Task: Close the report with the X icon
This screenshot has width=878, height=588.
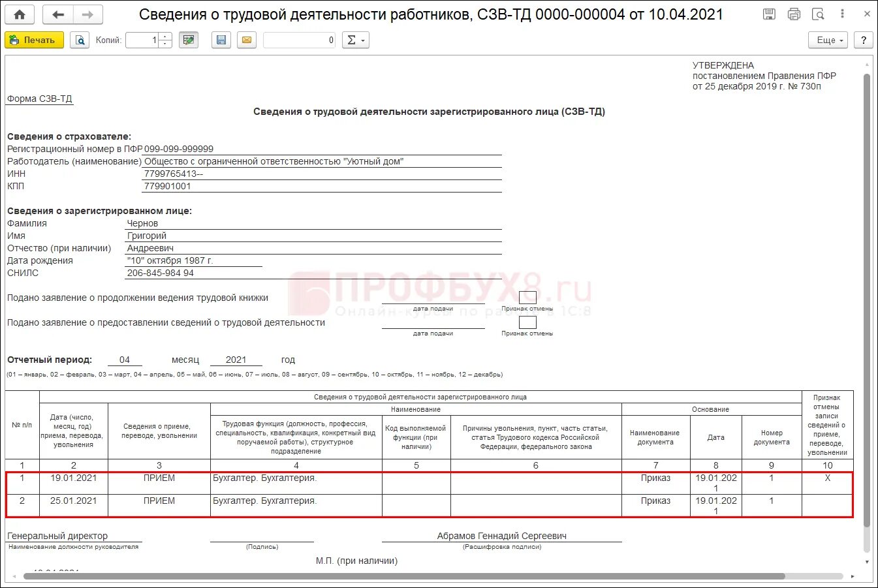Action: click(x=866, y=14)
